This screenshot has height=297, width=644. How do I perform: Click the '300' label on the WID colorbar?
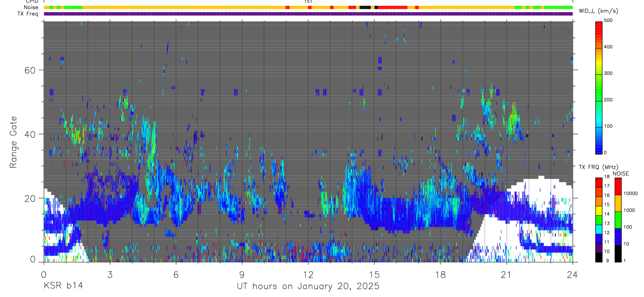click(608, 73)
